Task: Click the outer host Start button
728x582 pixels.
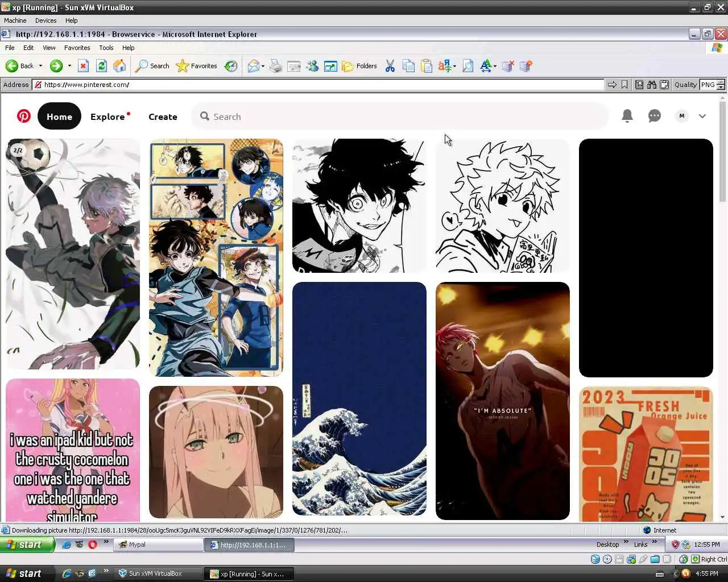Action: tap(27, 573)
